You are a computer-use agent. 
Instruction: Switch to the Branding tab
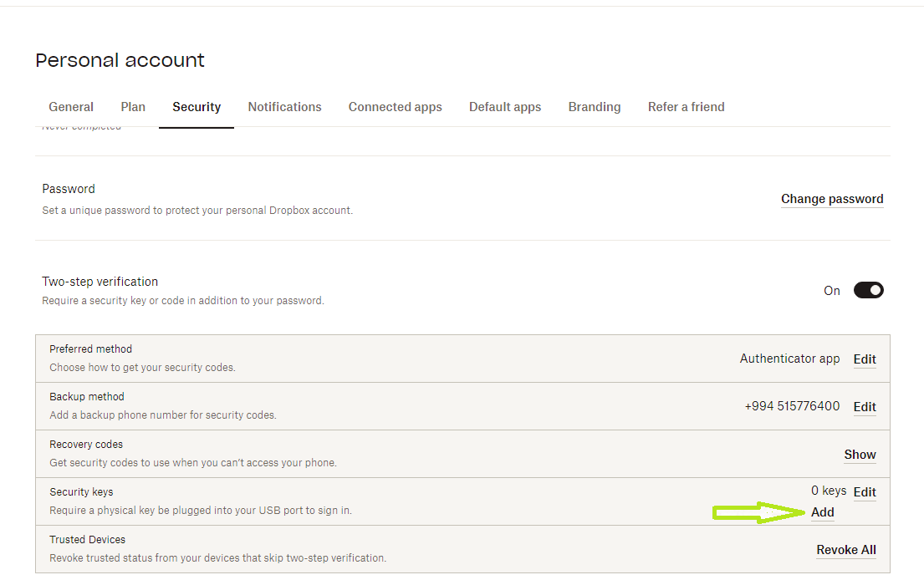tap(595, 107)
